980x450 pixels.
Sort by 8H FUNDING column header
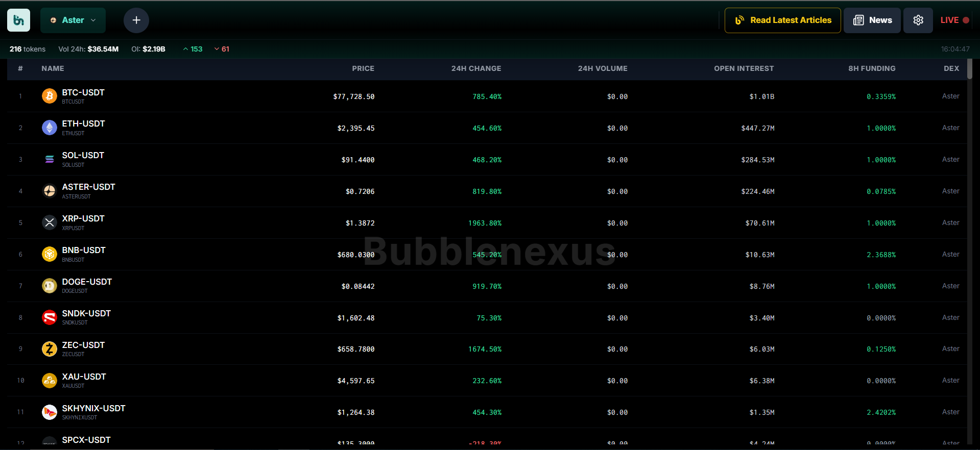point(872,68)
